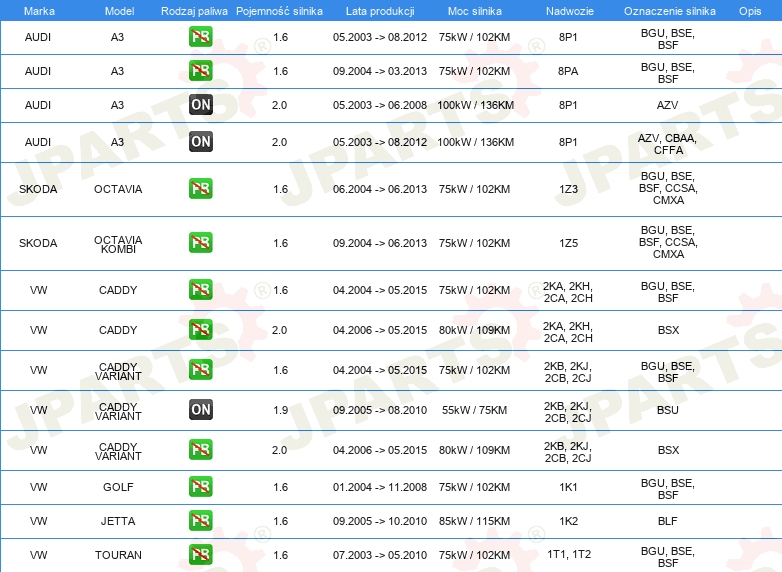Click the Rodzaj paliwa column header
Viewport: 782px width, 572px height.
[x=194, y=11]
